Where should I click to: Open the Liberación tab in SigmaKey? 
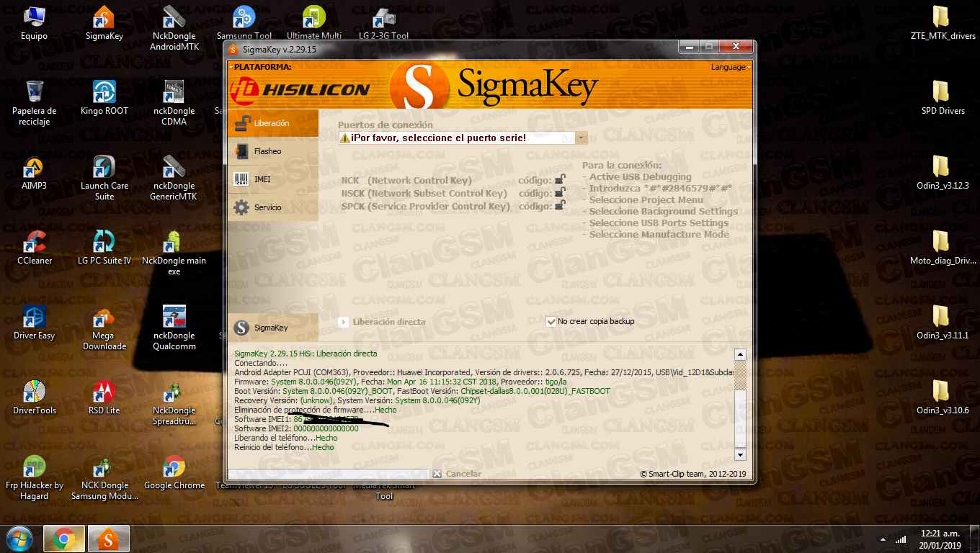(x=272, y=123)
